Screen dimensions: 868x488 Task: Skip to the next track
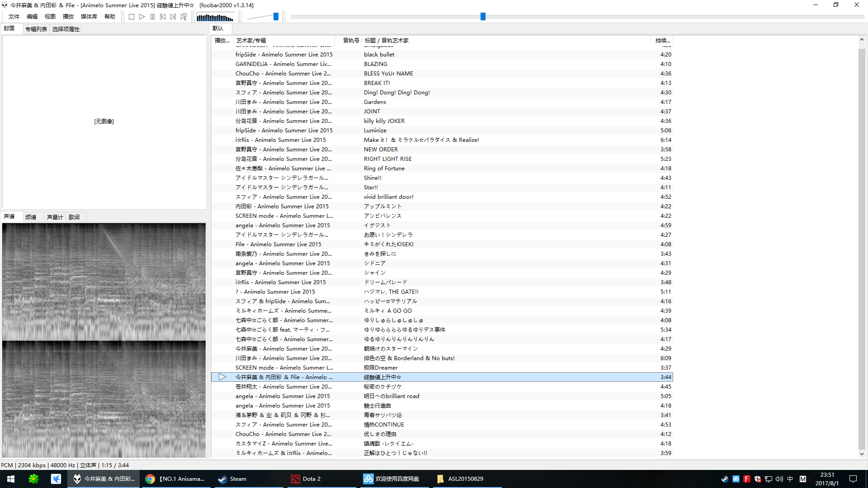tap(173, 17)
